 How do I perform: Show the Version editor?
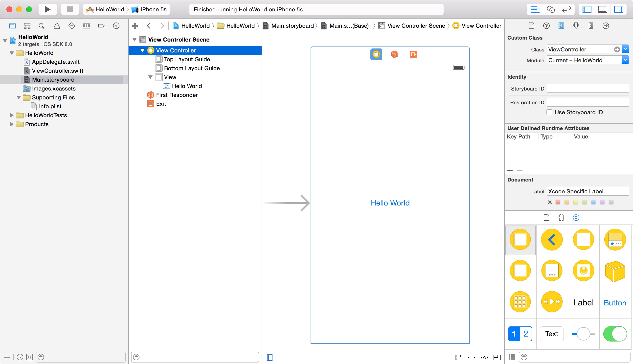566,9
